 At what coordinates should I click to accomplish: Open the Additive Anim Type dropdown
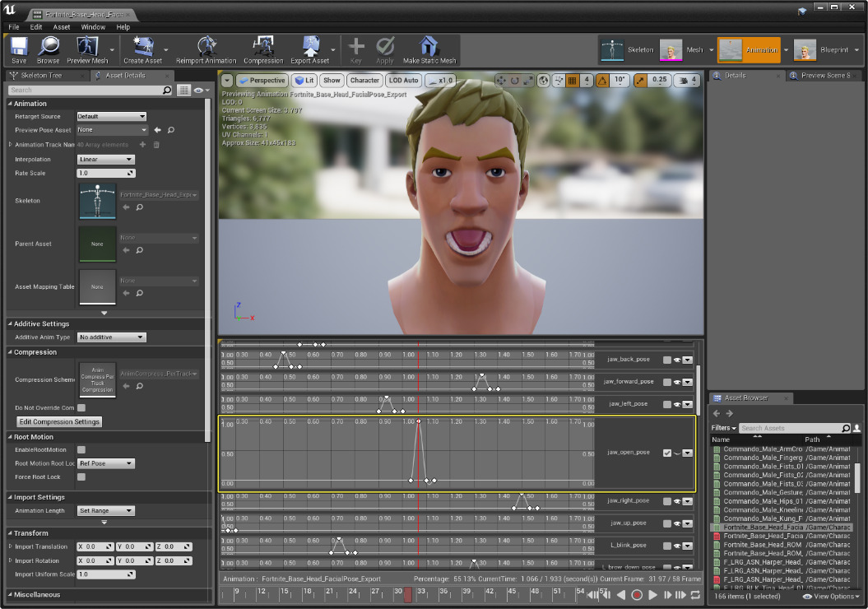(111, 337)
